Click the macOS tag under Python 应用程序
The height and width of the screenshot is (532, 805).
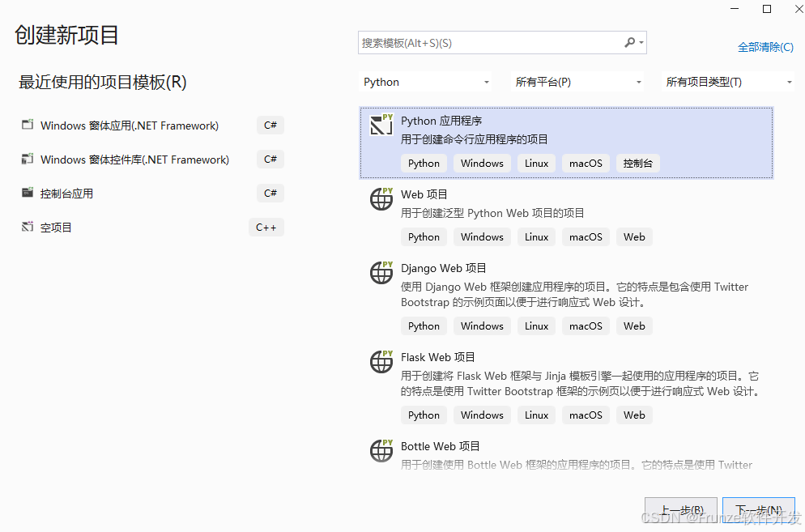tap(586, 164)
